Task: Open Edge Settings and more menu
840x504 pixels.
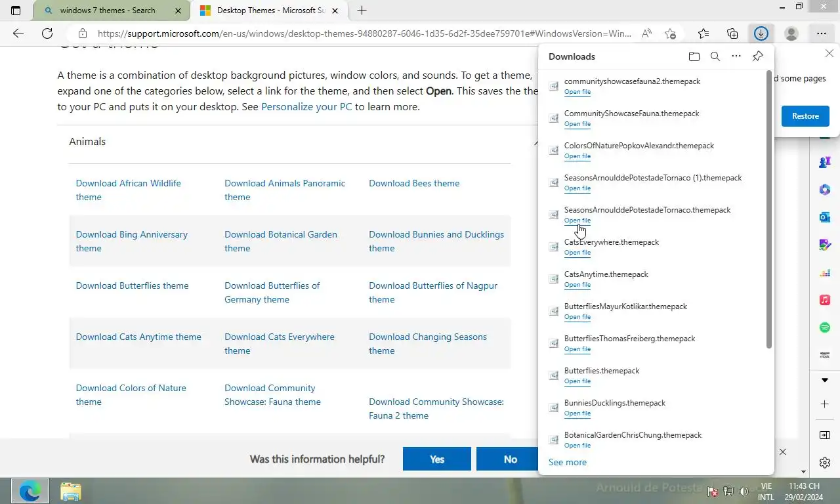Action: pos(822,33)
